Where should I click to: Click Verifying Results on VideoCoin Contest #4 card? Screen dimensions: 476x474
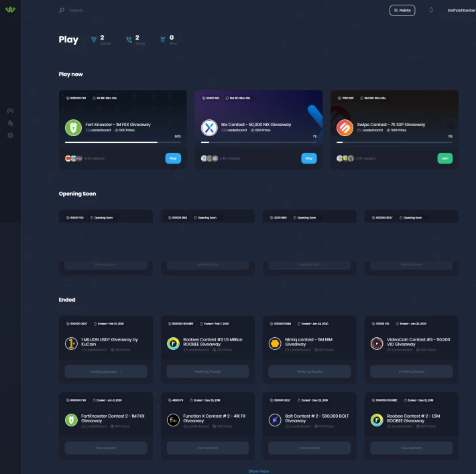[x=412, y=371]
